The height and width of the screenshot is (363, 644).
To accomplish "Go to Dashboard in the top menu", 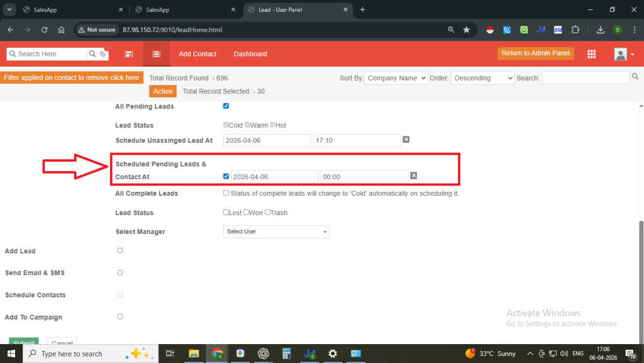I will pos(250,54).
